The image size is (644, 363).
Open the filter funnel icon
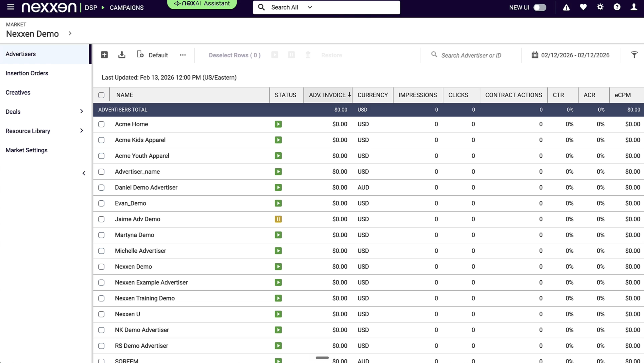(634, 55)
